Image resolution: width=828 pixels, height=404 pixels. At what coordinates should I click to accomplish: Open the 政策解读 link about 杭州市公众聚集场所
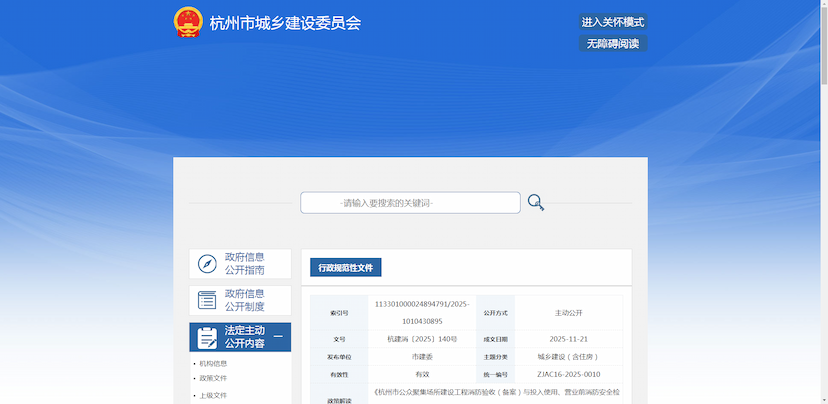click(497, 392)
